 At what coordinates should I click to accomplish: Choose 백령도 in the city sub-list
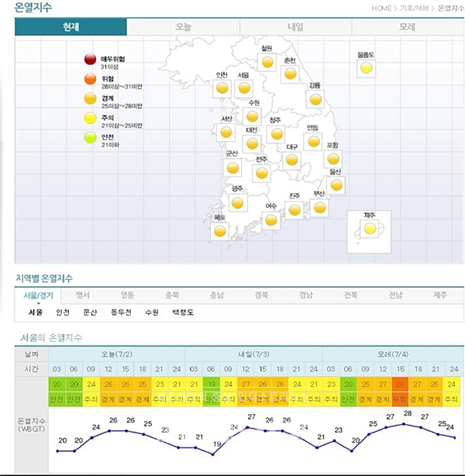[x=183, y=312]
